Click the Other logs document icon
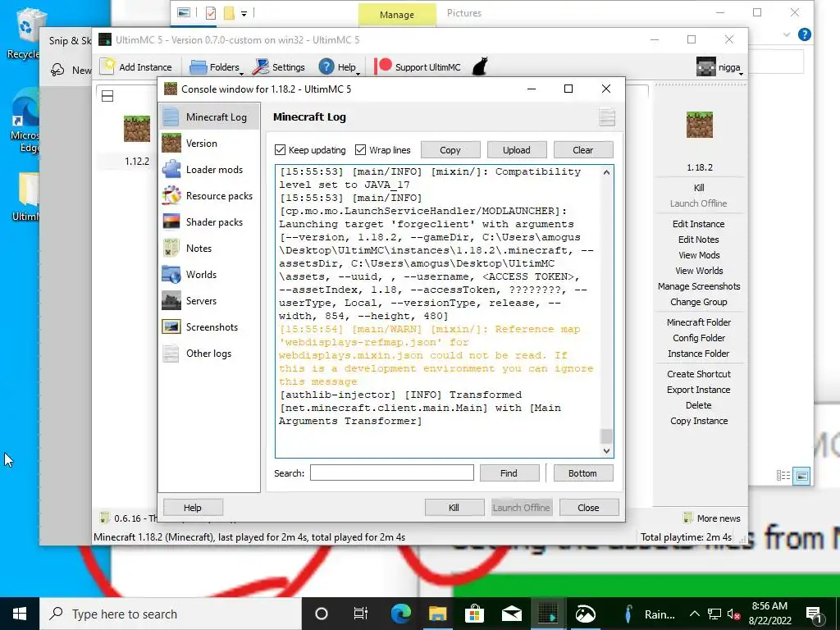The height and width of the screenshot is (630, 840). 171,353
